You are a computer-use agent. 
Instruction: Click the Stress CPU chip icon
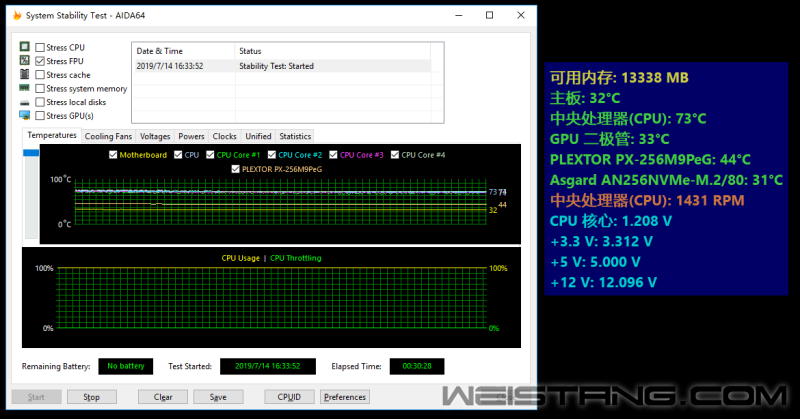pyautogui.click(x=25, y=47)
